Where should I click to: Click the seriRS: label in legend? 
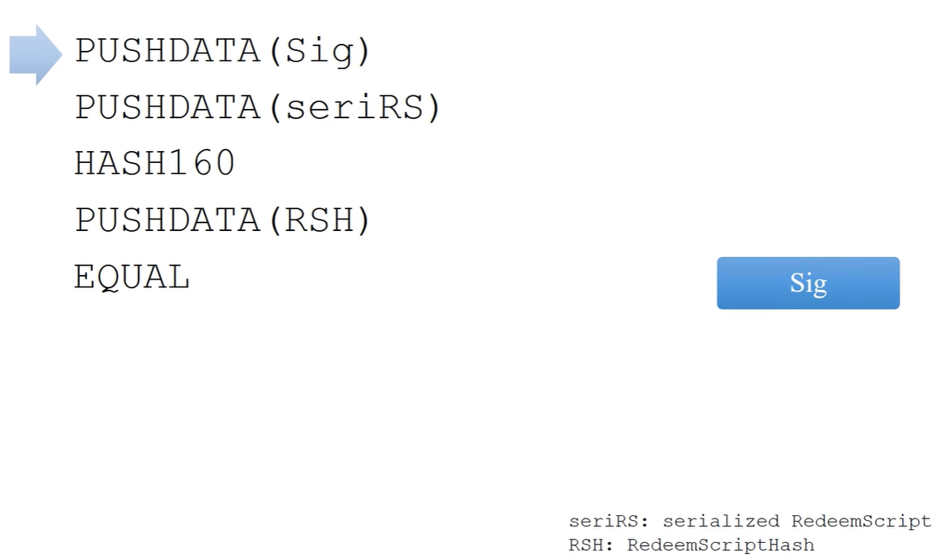[609, 522]
